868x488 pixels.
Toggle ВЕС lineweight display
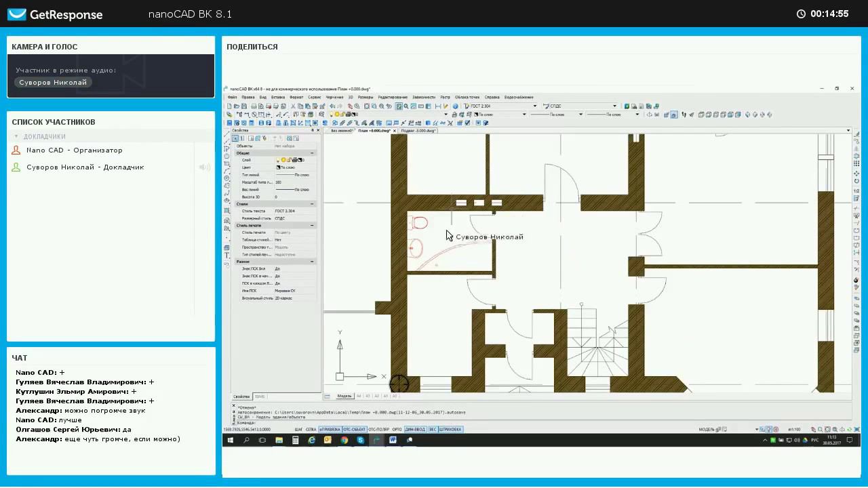[x=433, y=429]
